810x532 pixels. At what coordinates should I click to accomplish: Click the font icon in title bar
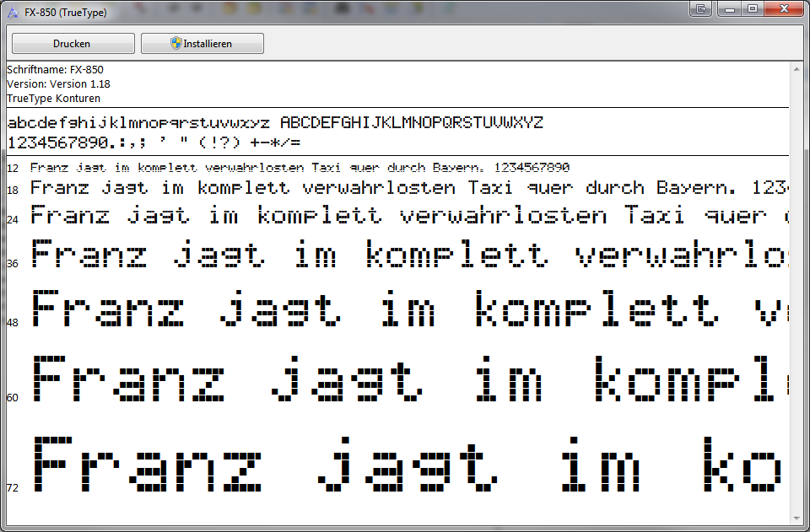(x=13, y=13)
